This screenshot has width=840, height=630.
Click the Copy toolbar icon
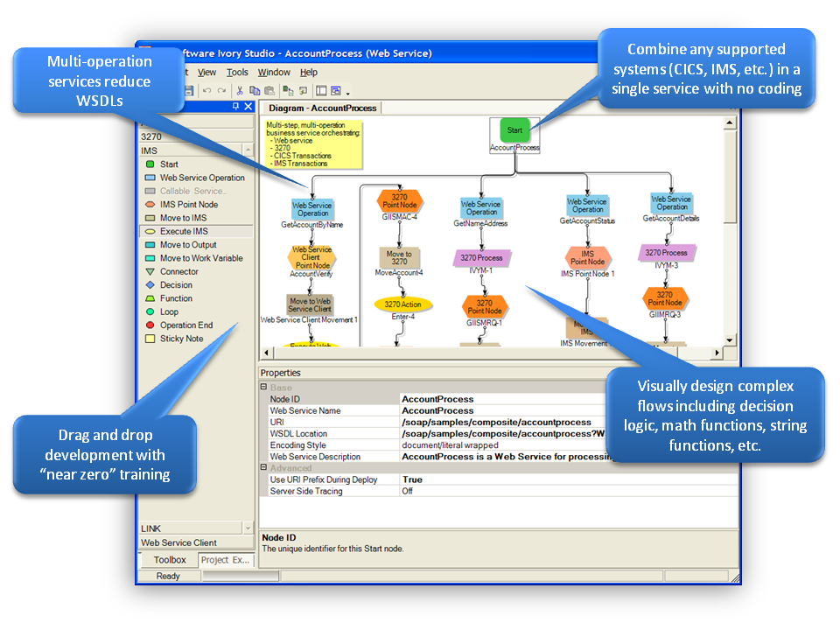[x=255, y=91]
